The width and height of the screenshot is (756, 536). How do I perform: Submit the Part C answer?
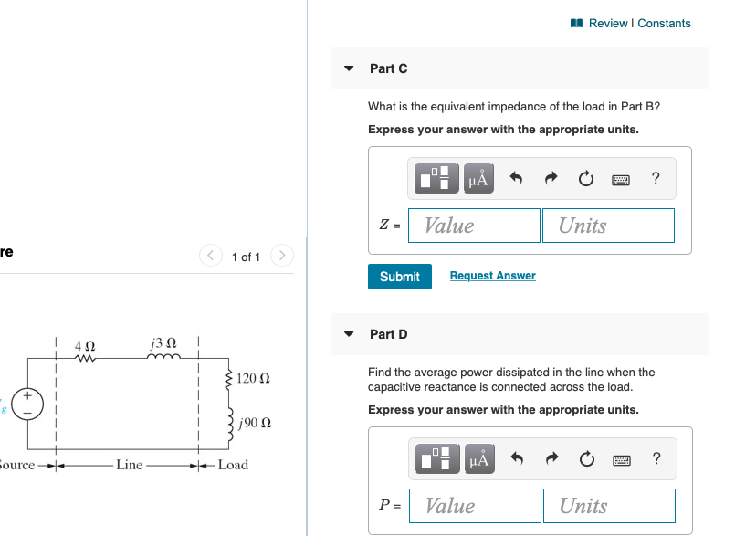click(x=399, y=276)
